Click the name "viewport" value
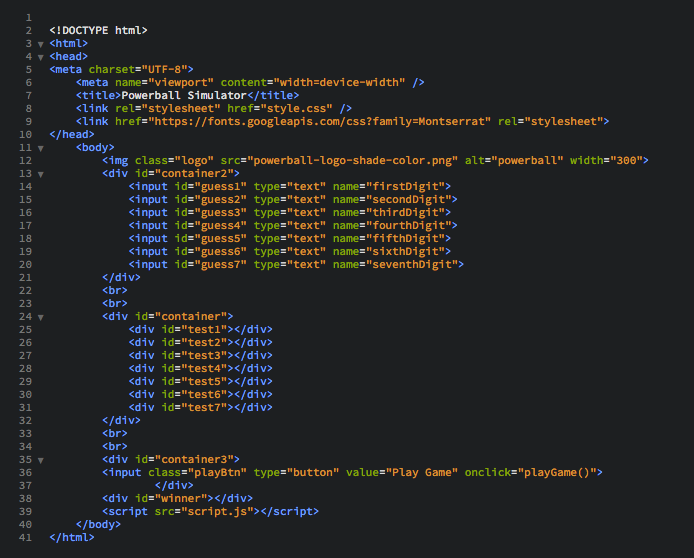Screen dimensions: 694x558 point(181,82)
